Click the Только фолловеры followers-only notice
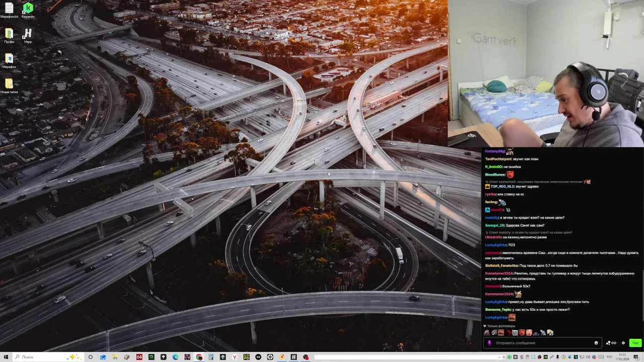This screenshot has width=644, height=362. tap(499, 326)
